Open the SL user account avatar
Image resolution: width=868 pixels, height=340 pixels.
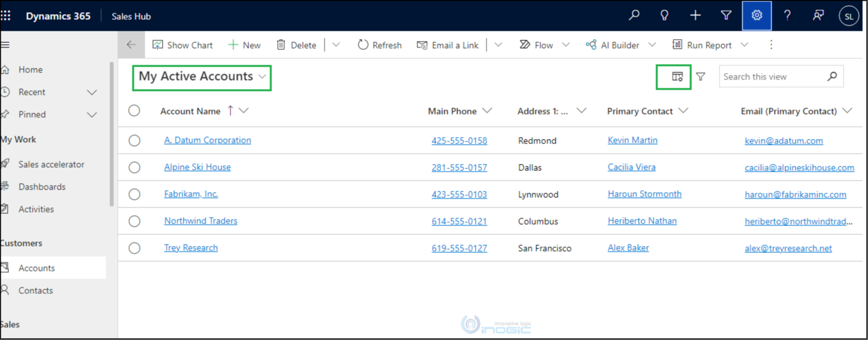pyautogui.click(x=849, y=17)
